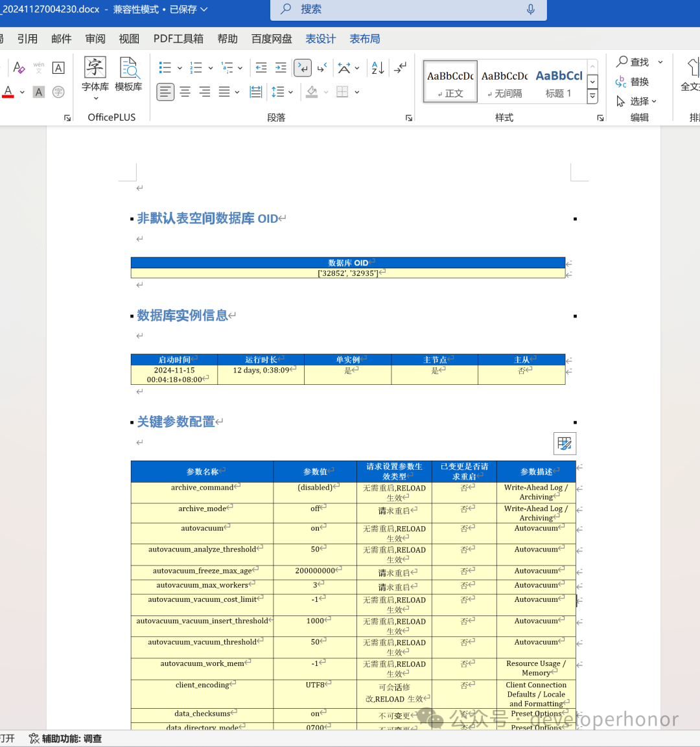Apply a multilevel list
This screenshot has width=700, height=747.
227,67
